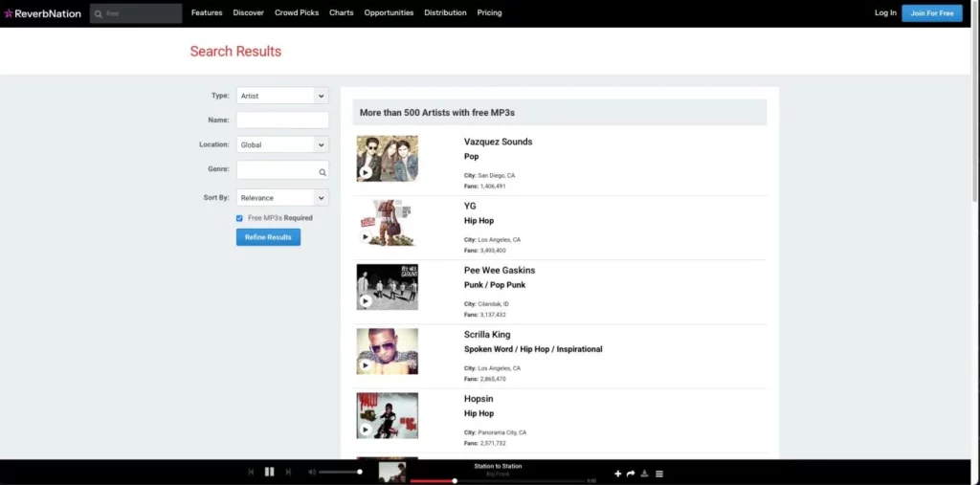This screenshot has height=485, width=980.
Task: Open Vazquez Sounds artist name link
Action: tap(498, 142)
